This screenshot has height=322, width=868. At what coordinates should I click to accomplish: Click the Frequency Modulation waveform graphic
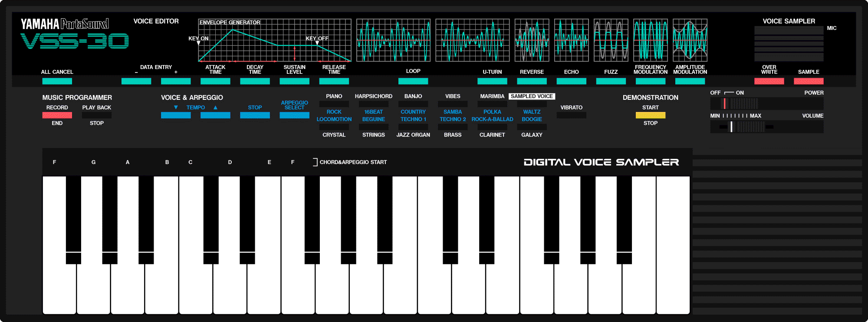tap(650, 40)
